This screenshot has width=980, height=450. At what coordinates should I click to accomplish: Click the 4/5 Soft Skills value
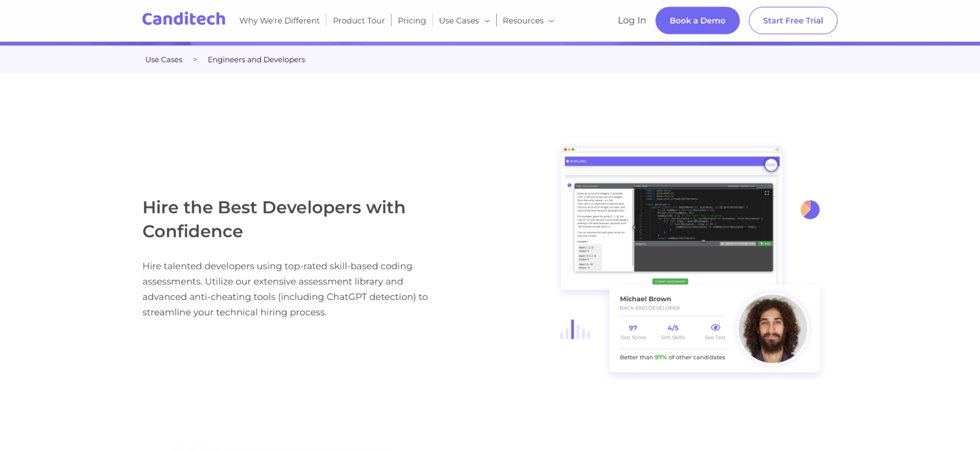coord(673,328)
